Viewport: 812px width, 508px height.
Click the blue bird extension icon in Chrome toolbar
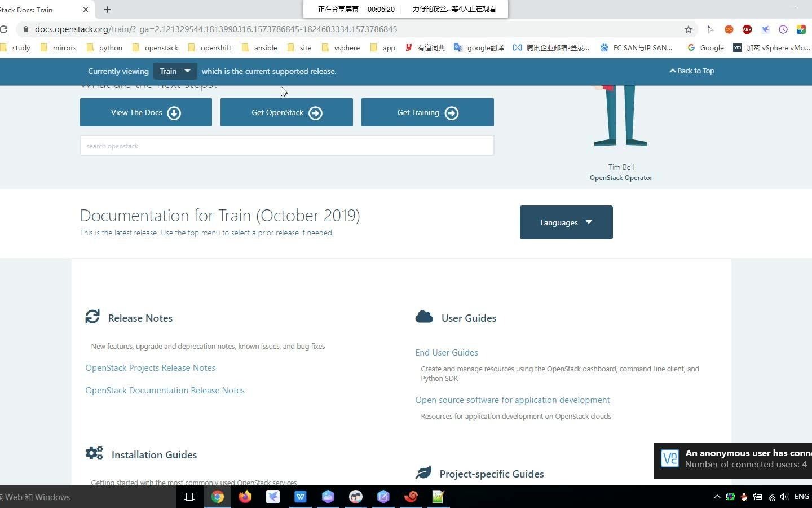tap(765, 29)
